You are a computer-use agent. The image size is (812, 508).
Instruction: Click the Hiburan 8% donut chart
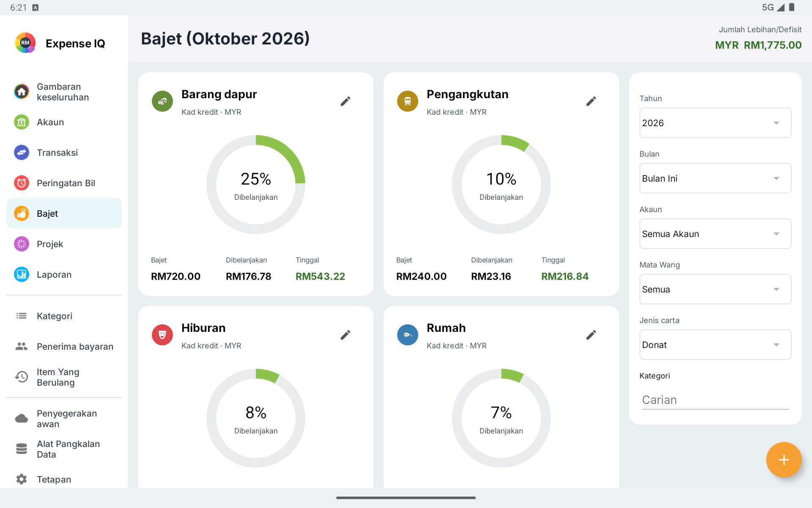[x=256, y=418]
